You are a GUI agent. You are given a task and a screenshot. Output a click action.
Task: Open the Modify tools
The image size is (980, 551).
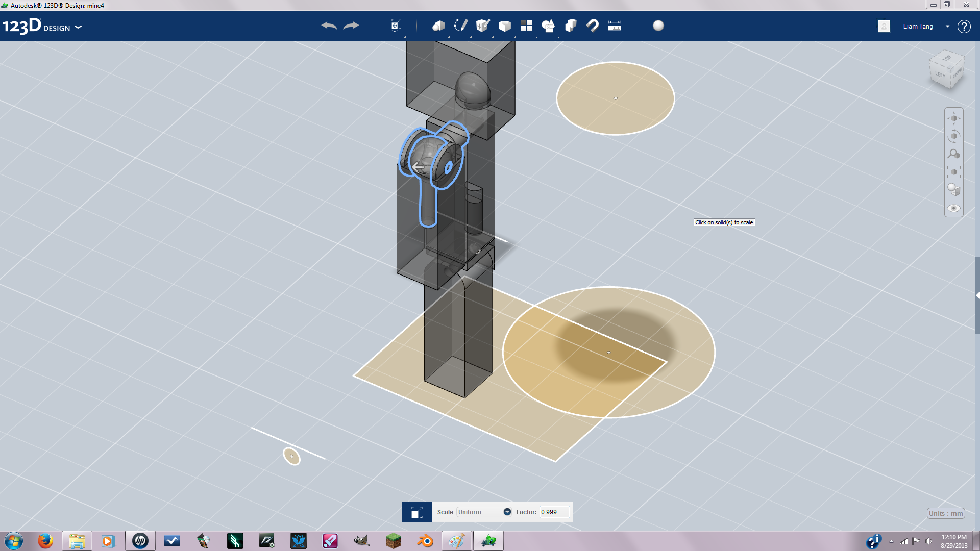pos(505,26)
